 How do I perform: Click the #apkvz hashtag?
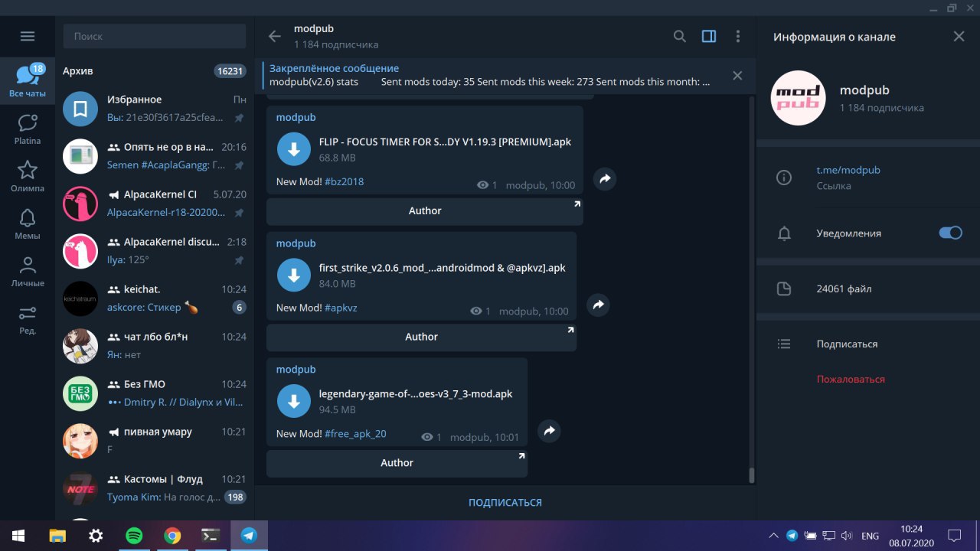coord(341,308)
